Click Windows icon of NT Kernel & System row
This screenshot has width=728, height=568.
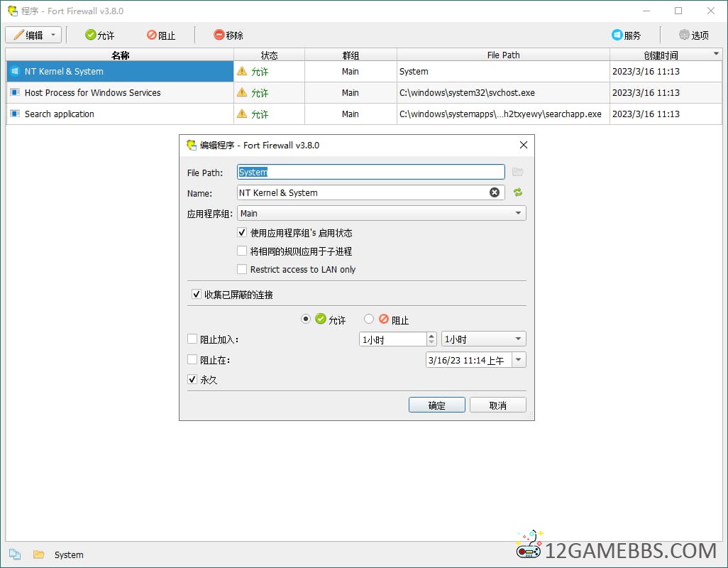click(x=15, y=71)
